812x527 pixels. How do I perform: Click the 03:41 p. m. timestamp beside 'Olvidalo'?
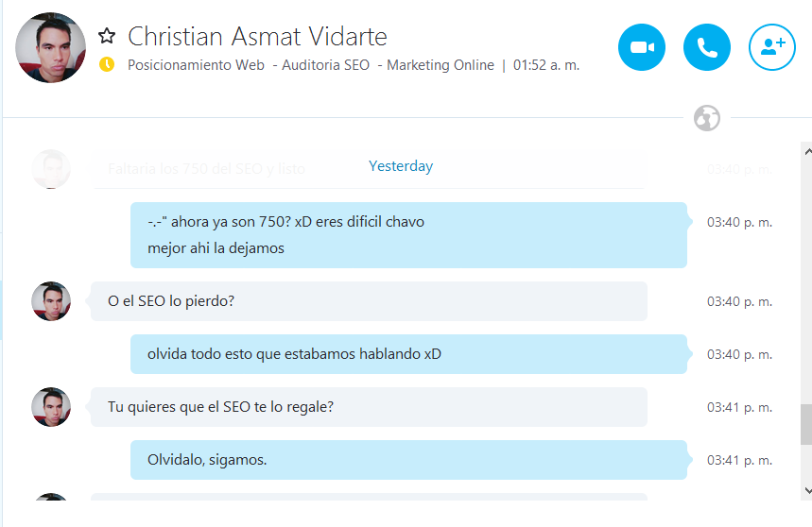pyautogui.click(x=739, y=460)
